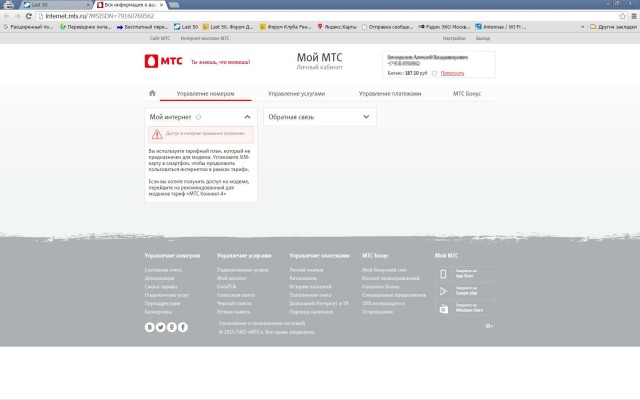Click footer Автоплатеж link

coord(303,278)
